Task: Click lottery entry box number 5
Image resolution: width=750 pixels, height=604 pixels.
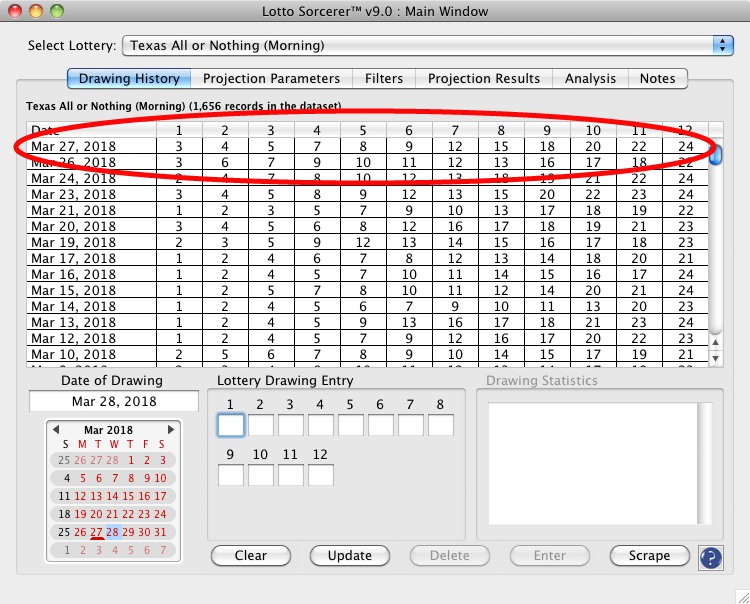Action: (351, 425)
